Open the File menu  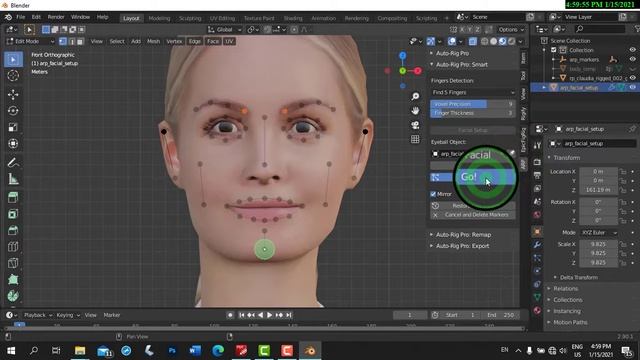pyautogui.click(x=20, y=17)
